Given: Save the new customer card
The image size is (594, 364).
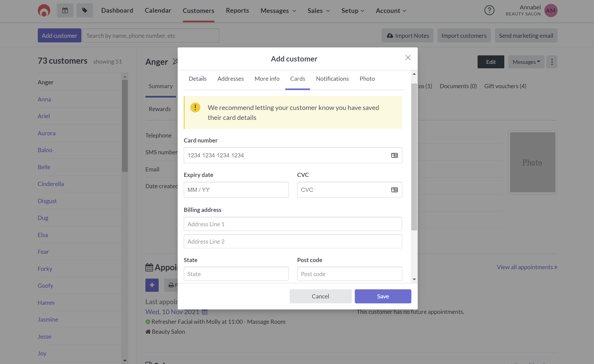Looking at the screenshot, I should 383,296.
